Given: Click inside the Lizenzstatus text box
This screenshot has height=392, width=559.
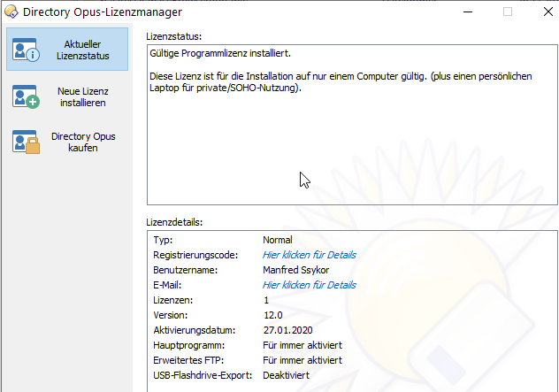Looking at the screenshot, I should point(352,142).
